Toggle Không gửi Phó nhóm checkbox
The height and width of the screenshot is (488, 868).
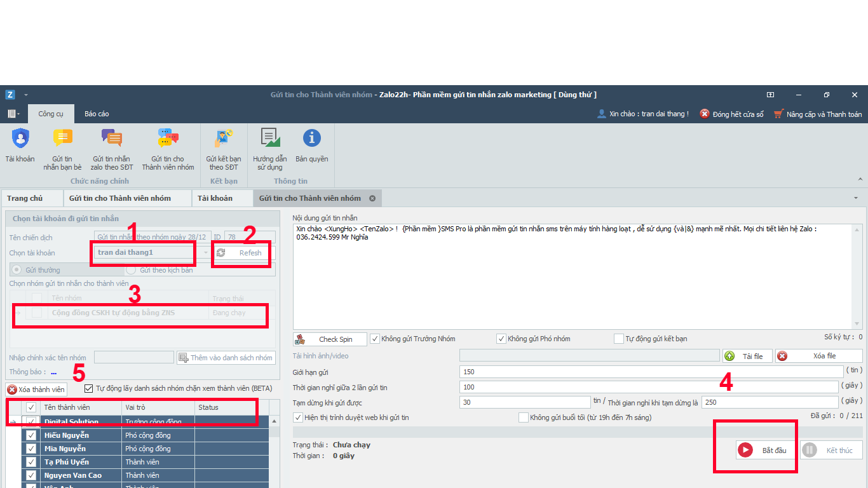501,339
